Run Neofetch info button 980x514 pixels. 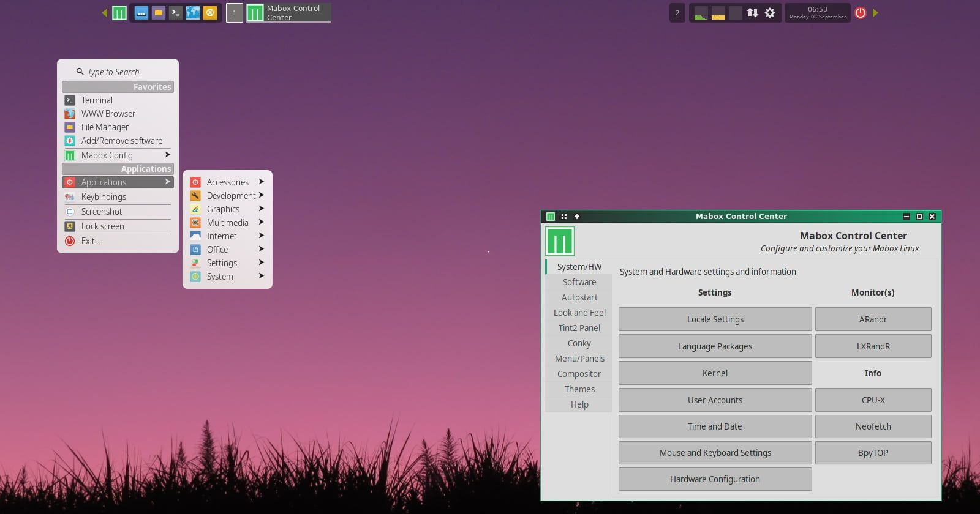click(873, 426)
